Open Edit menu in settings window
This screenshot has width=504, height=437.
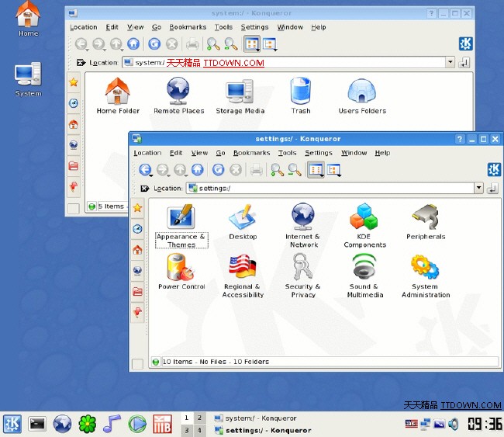(x=176, y=153)
